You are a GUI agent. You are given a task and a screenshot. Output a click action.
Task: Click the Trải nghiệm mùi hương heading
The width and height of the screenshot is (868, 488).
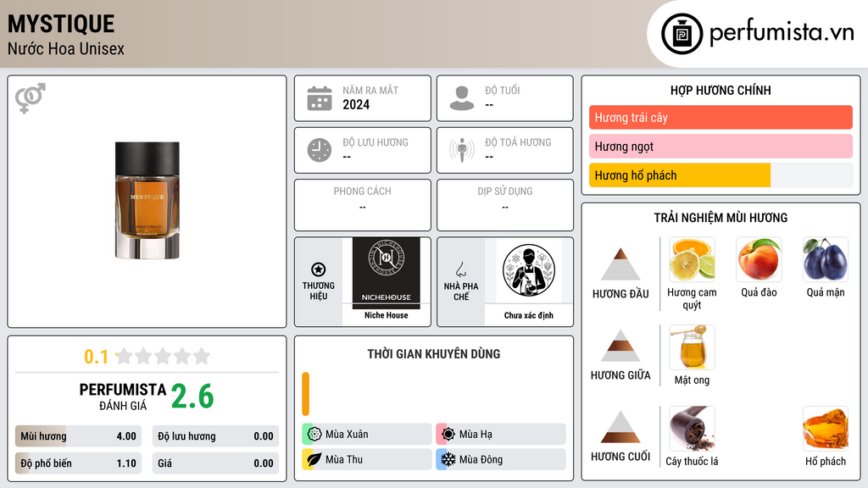pos(721,218)
